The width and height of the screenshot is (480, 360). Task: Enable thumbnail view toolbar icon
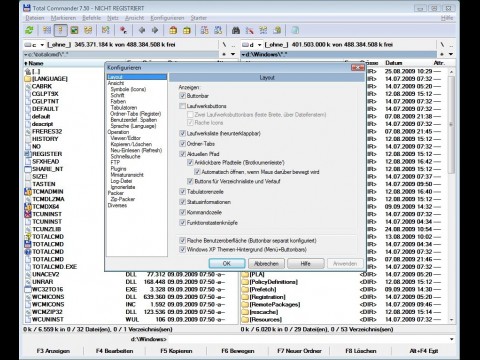74,30
